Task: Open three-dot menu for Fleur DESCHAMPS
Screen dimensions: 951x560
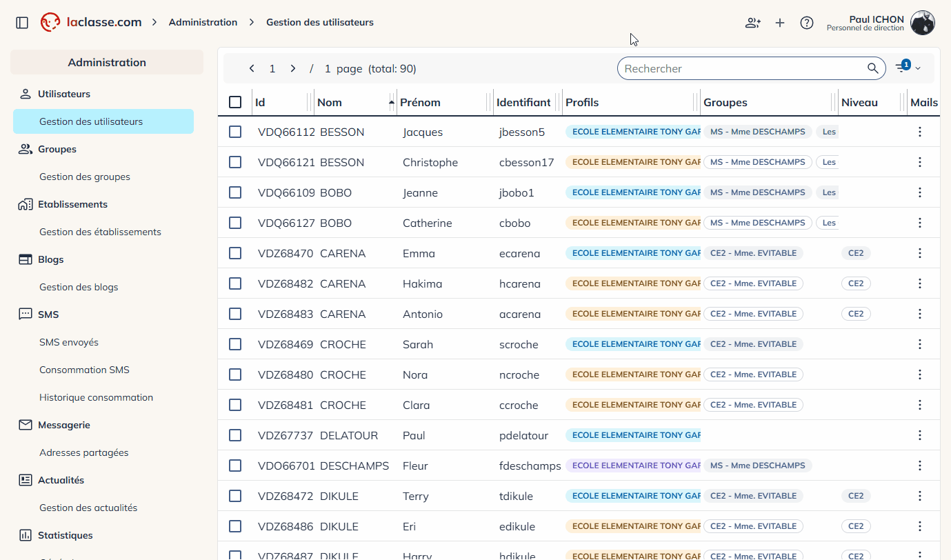Action: coord(919,466)
